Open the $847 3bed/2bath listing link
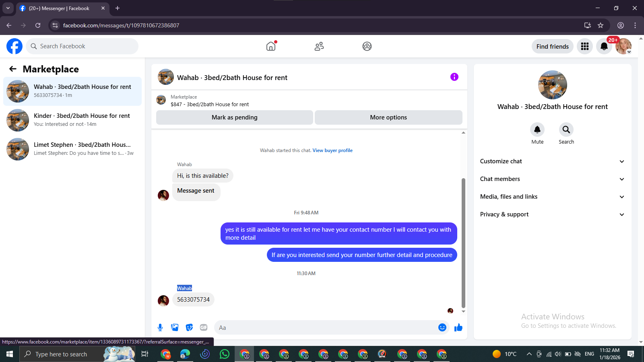644x362 pixels. (x=210, y=104)
